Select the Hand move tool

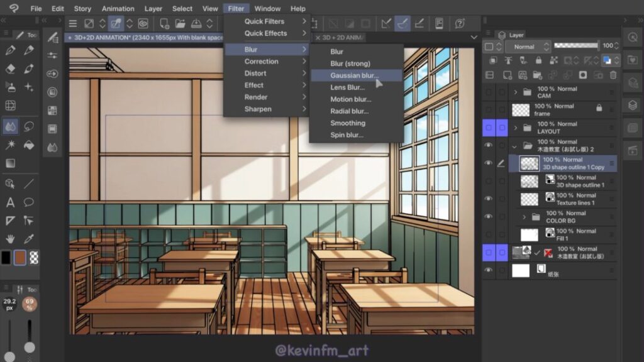(10, 239)
